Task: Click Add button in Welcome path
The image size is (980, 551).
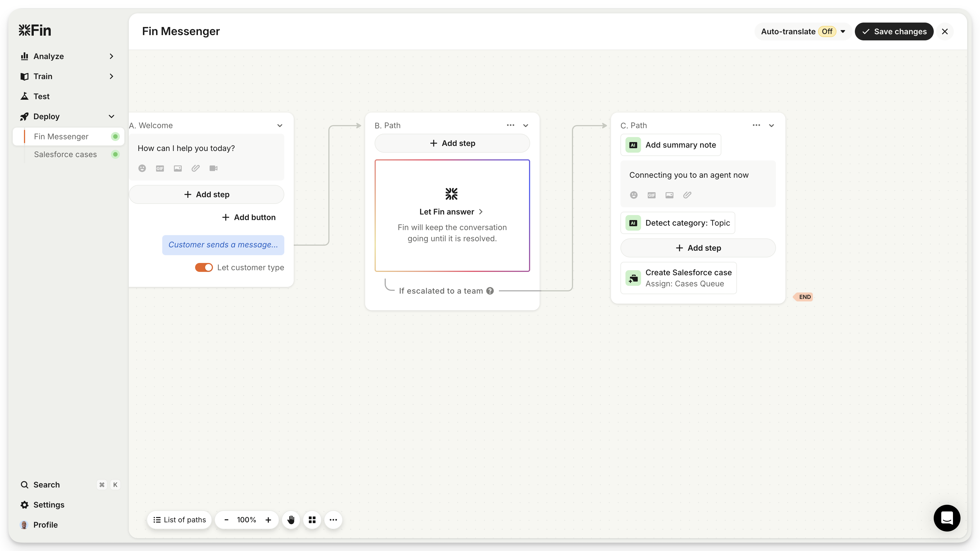Action: pos(249,217)
